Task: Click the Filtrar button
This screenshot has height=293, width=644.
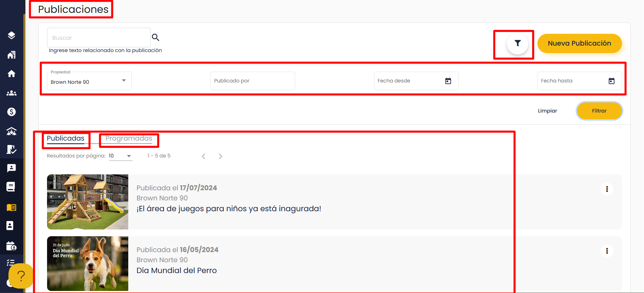Action: coord(599,111)
